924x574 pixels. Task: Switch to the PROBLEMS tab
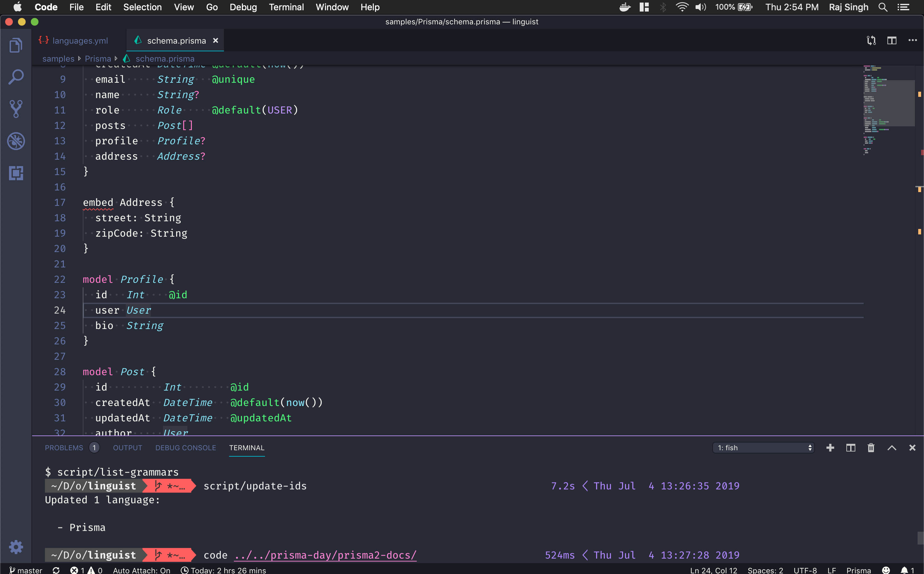point(64,448)
